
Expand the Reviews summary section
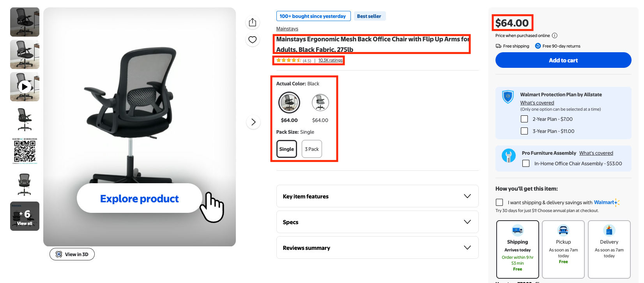[377, 248]
